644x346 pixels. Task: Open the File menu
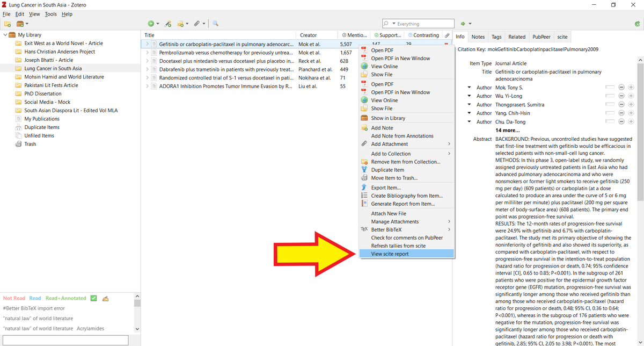(x=6, y=14)
